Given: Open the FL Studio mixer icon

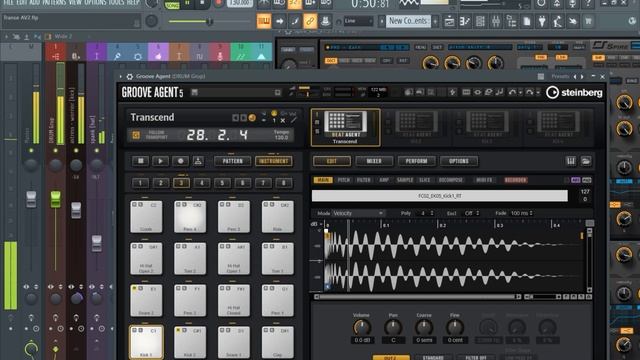Looking at the screenshot, I should [496, 21].
